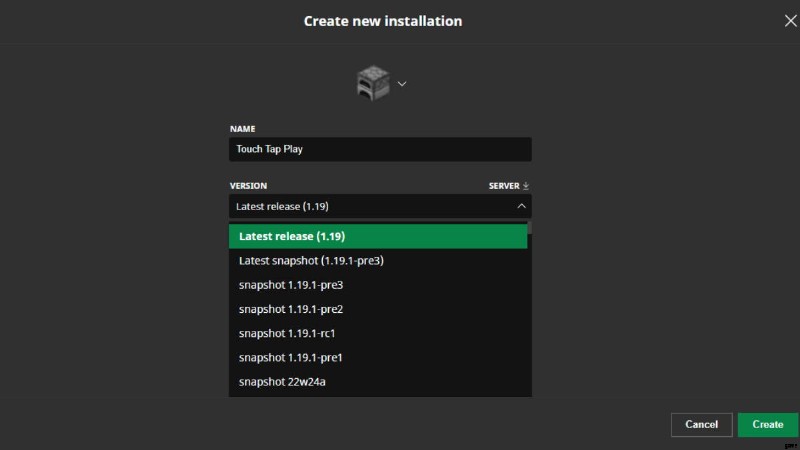Select Latest release (1.19) option

pyautogui.click(x=378, y=236)
